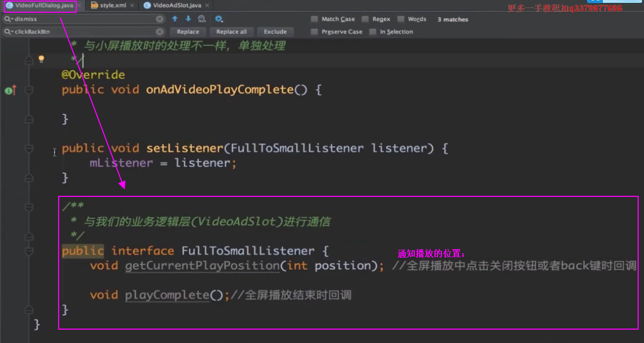The image size is (644, 343).
Task: Open search history dropdown in find field
Action: [9, 19]
